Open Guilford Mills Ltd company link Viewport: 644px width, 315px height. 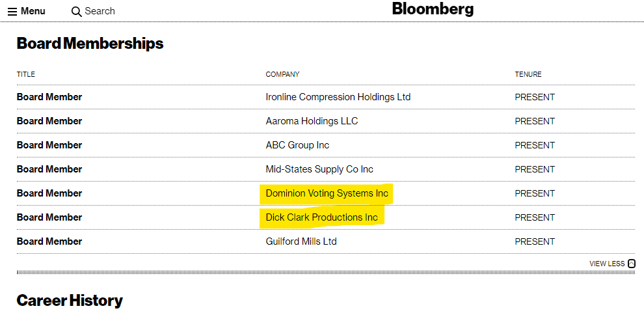[301, 241]
